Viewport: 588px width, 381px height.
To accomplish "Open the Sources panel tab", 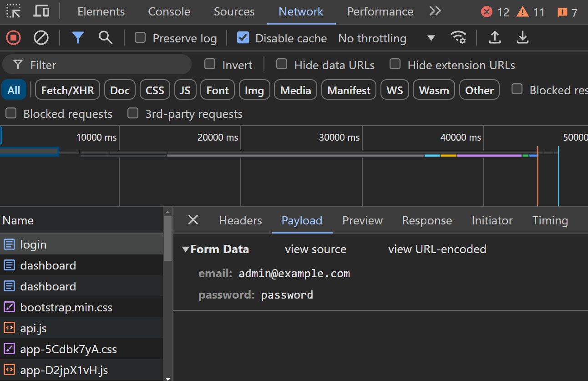I will pos(234,11).
